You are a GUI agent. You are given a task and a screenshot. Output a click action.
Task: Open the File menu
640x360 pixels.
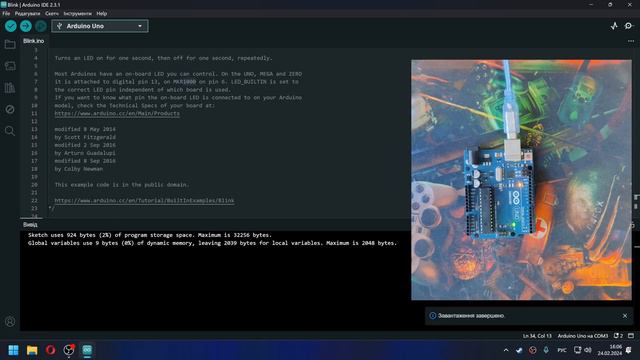[x=6, y=13]
